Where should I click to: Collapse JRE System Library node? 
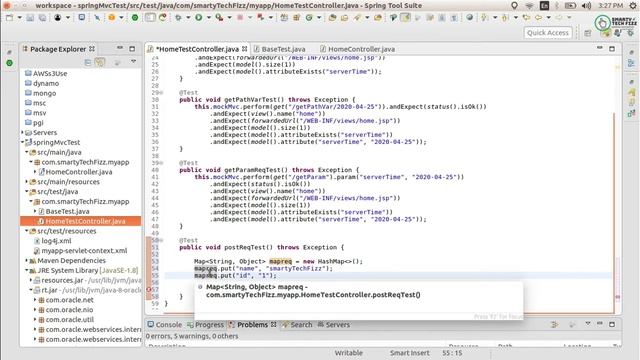point(27,270)
